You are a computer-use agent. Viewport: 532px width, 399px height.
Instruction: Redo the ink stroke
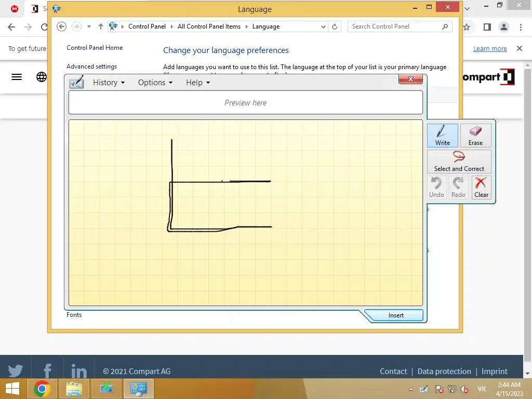tap(458, 187)
